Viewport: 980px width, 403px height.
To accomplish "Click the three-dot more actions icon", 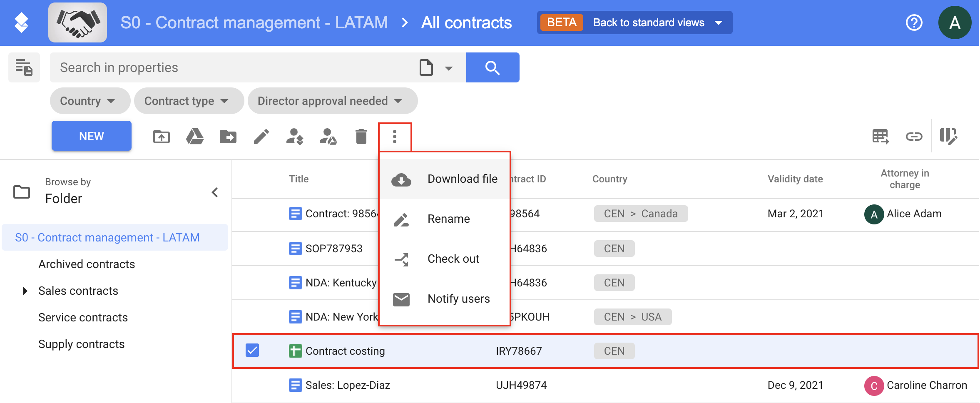I will pos(395,137).
